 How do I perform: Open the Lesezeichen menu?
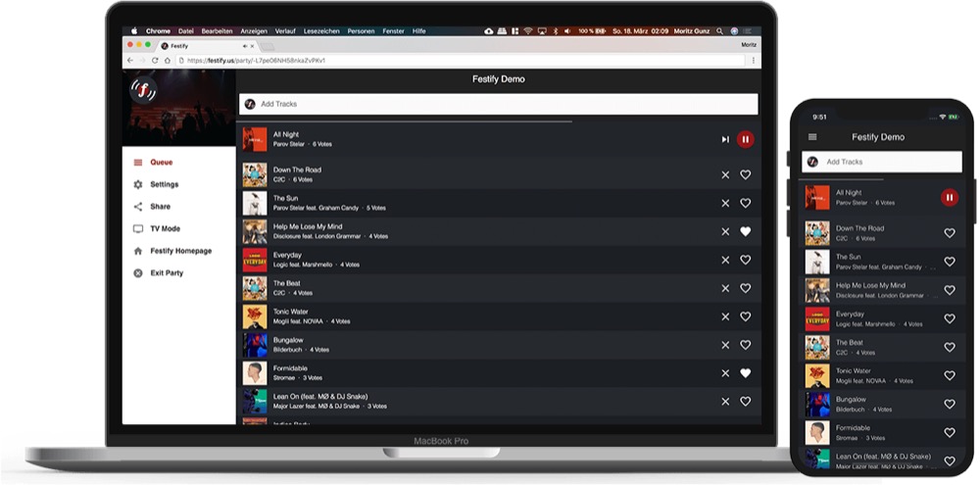(321, 31)
